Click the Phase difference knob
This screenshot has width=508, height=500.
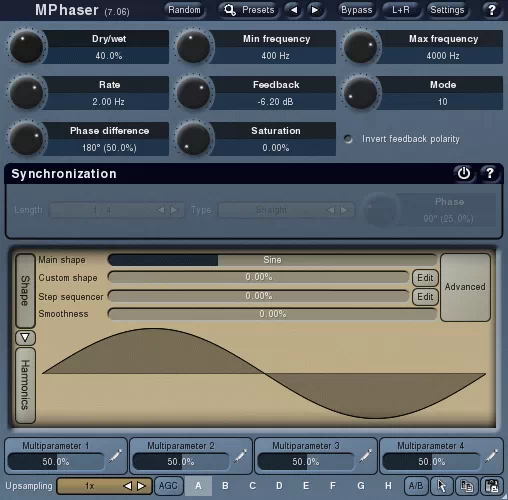click(x=26, y=139)
